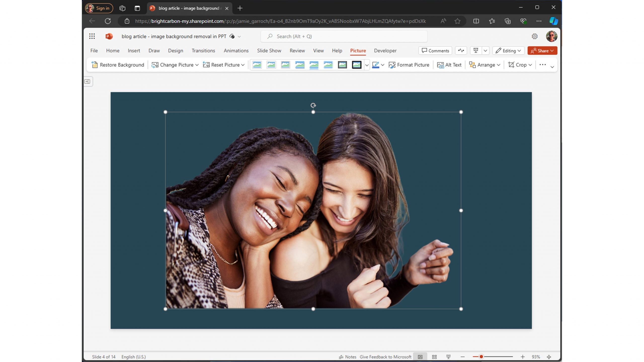The width and height of the screenshot is (644, 362).
Task: Open Format Picture panel
Action: pyautogui.click(x=409, y=65)
